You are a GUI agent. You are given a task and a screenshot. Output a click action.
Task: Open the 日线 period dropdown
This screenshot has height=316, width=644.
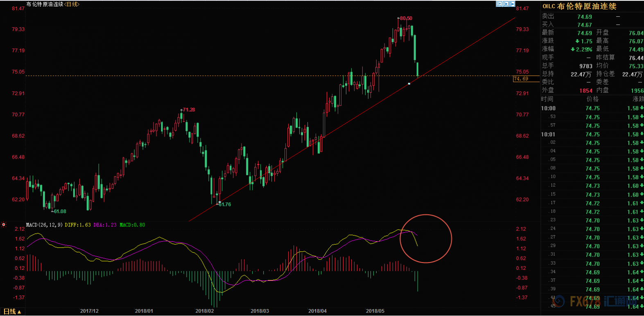pos(12,312)
